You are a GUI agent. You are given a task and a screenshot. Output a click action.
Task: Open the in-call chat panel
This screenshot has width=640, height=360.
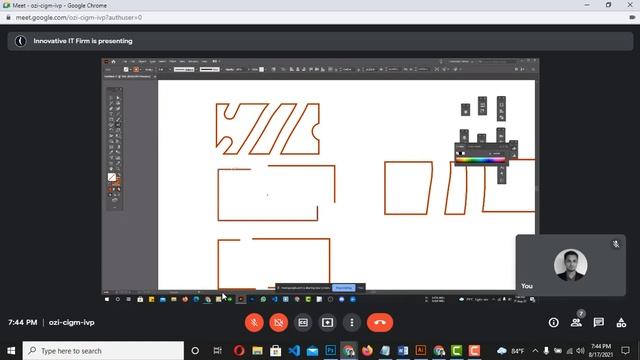pos(599,322)
